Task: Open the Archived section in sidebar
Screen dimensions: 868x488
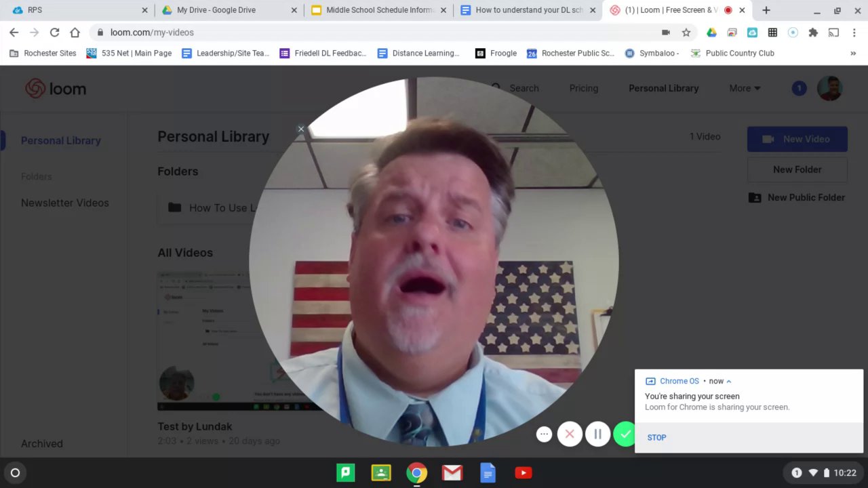Action: click(42, 443)
